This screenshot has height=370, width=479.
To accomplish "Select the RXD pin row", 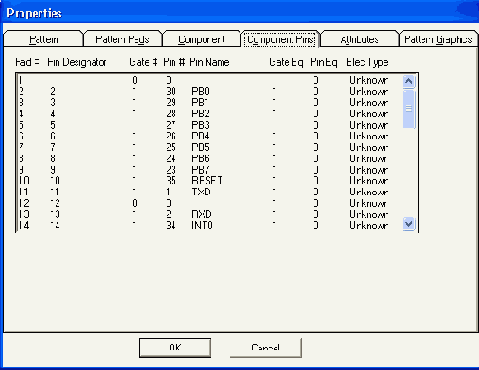I will pyautogui.click(x=209, y=214).
